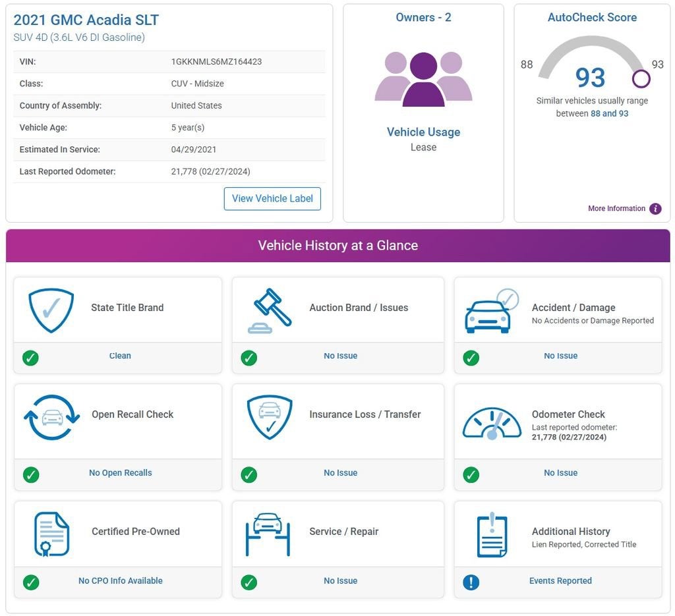Image resolution: width=675 pixels, height=616 pixels.
Task: Click the class value CUV - Midsize
Action: [197, 84]
